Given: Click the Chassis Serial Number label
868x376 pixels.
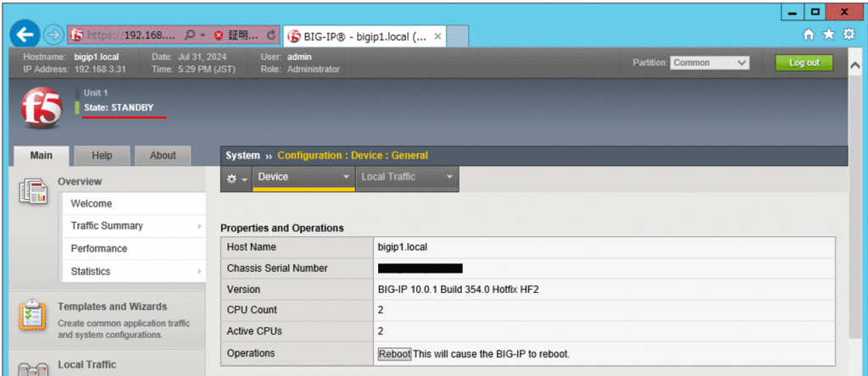Looking at the screenshot, I should click(x=277, y=268).
